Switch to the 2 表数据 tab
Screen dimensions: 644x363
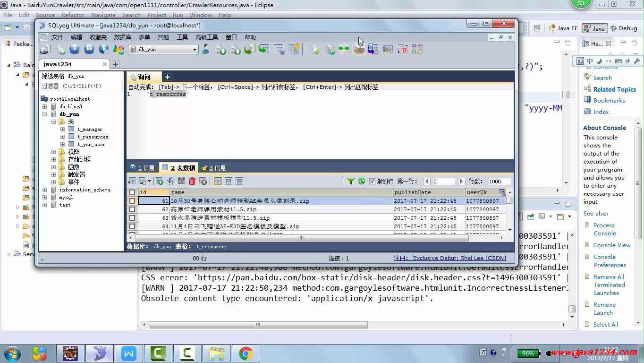tap(178, 168)
